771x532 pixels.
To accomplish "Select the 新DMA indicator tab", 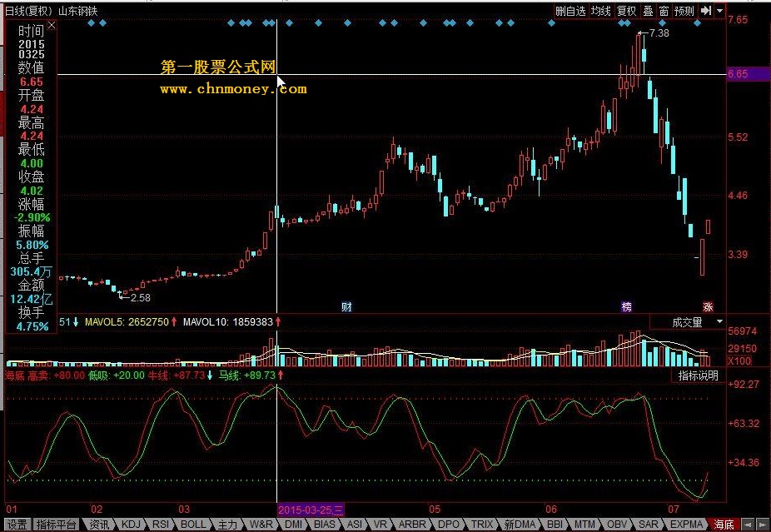I will tap(520, 525).
